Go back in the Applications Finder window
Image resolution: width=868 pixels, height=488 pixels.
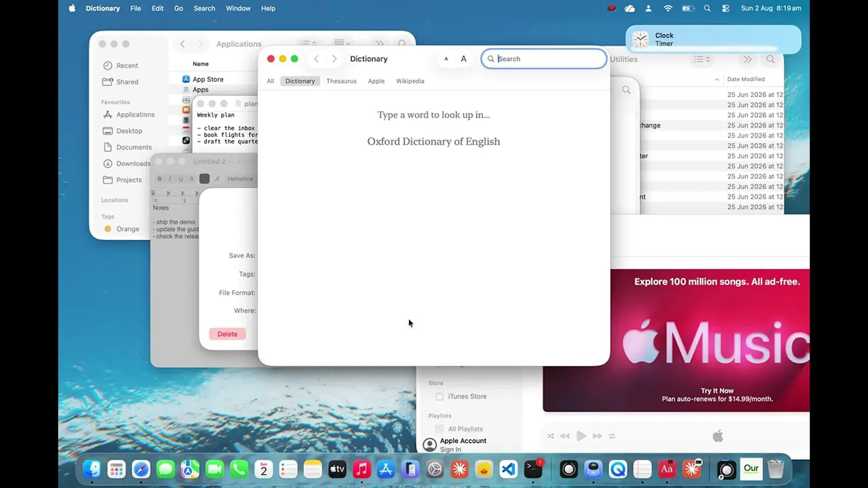(x=182, y=44)
